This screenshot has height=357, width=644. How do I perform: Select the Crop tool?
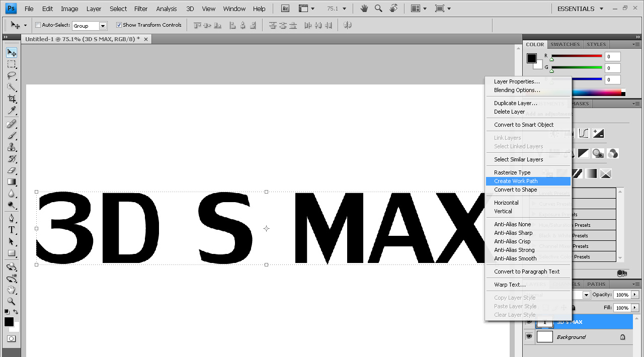12,99
